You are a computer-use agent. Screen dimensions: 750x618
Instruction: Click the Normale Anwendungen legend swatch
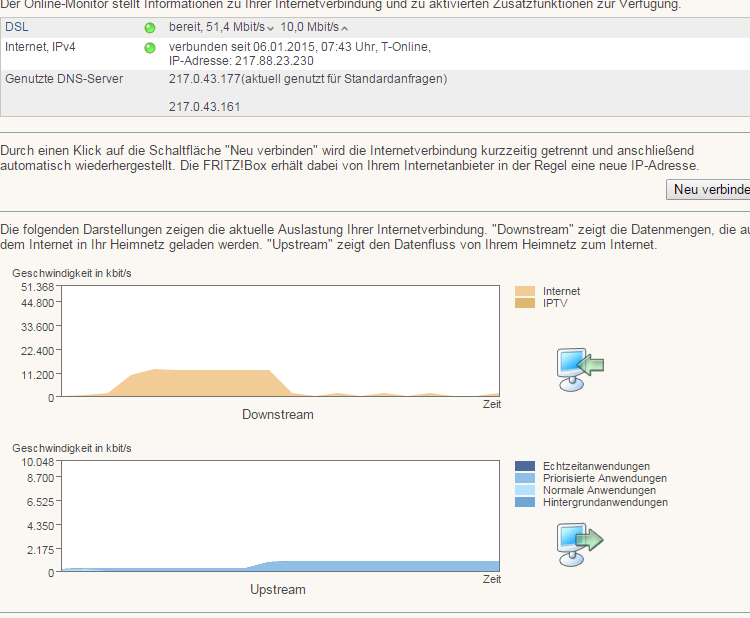[525, 490]
